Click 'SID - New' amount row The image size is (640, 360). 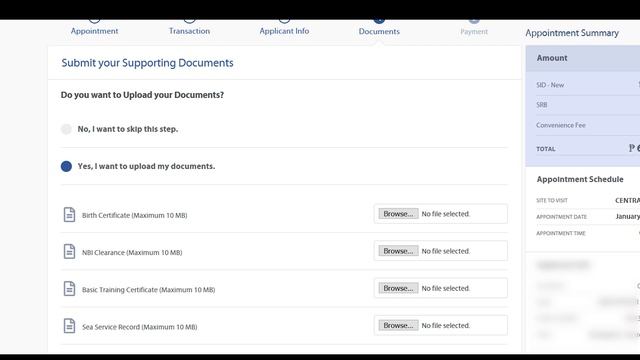coord(588,85)
